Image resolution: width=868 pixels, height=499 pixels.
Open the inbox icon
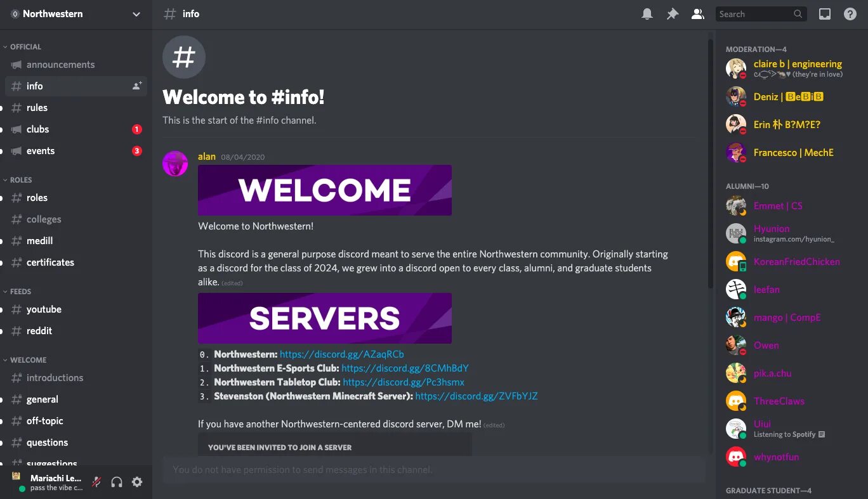pyautogui.click(x=825, y=14)
